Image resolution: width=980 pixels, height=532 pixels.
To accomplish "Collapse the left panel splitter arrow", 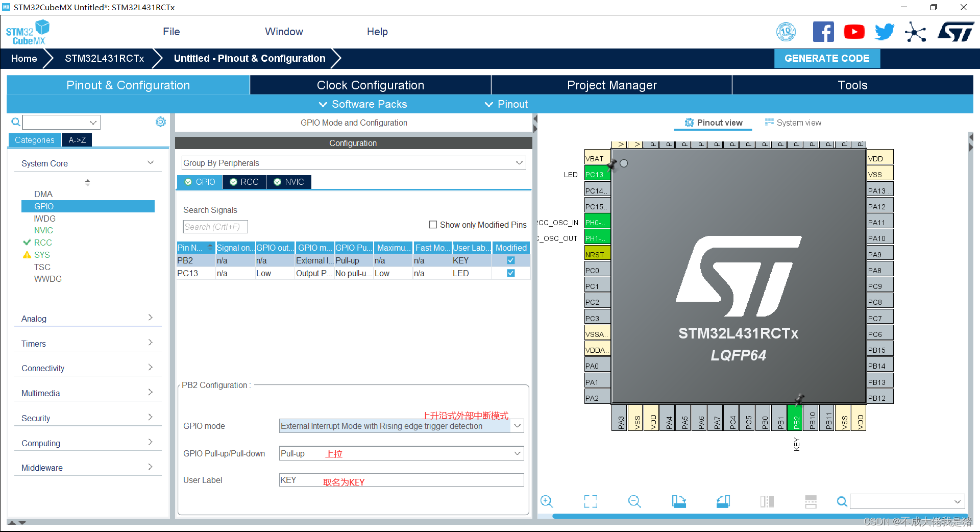I will click(535, 118).
